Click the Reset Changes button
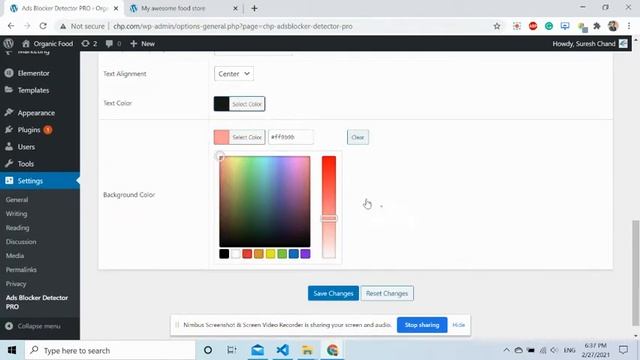This screenshot has width=640, height=360. click(x=387, y=293)
